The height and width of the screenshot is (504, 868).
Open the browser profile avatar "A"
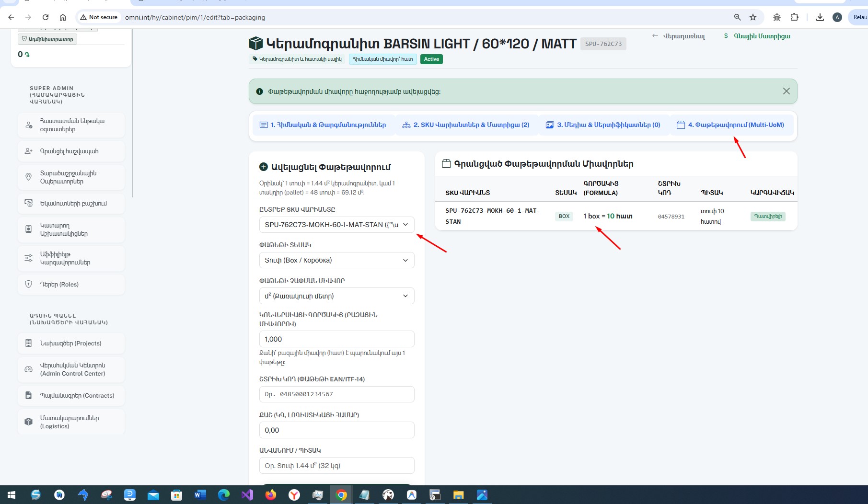[x=837, y=17]
